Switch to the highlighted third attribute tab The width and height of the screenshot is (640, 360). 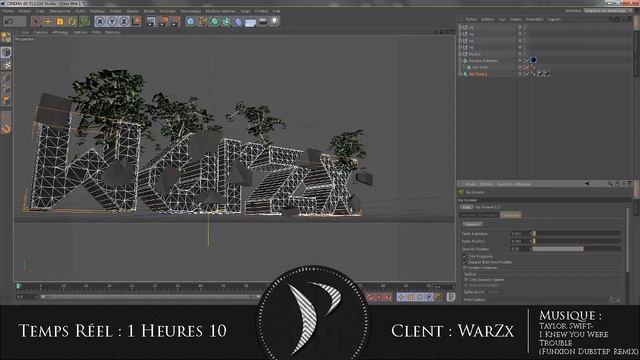click(511, 215)
